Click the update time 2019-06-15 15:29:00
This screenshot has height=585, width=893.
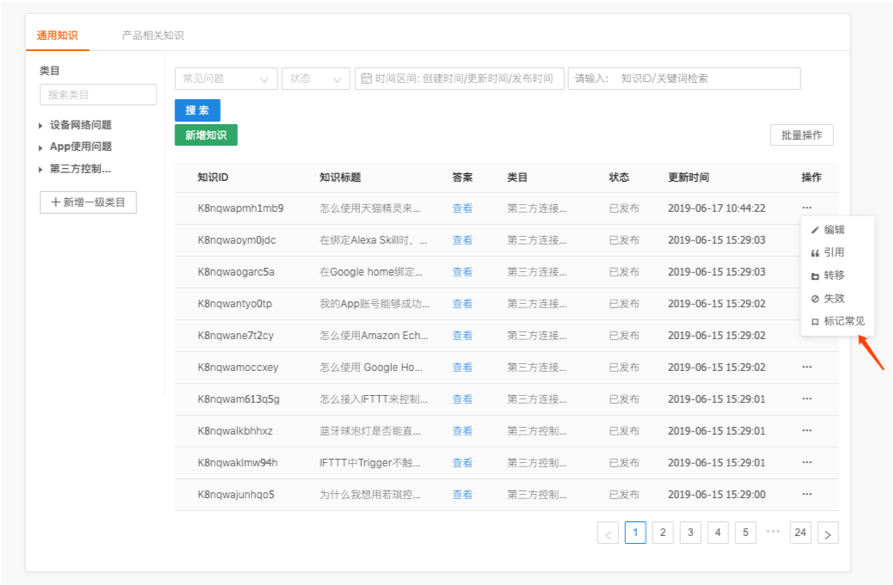point(716,494)
